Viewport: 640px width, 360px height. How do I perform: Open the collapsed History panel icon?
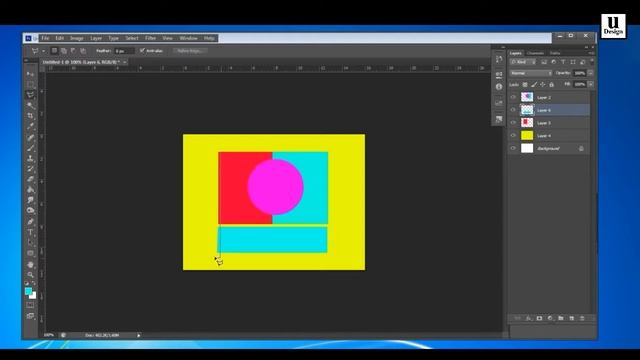499,60
